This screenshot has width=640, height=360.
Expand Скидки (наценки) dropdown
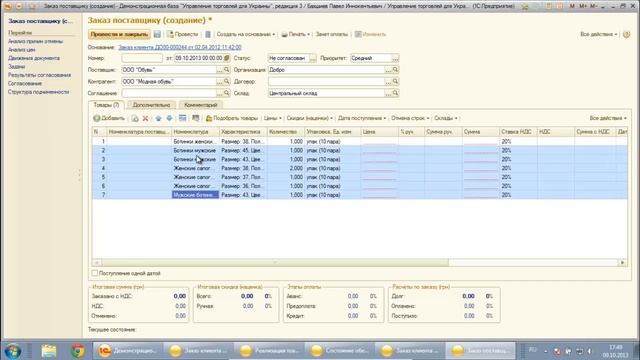(309, 118)
